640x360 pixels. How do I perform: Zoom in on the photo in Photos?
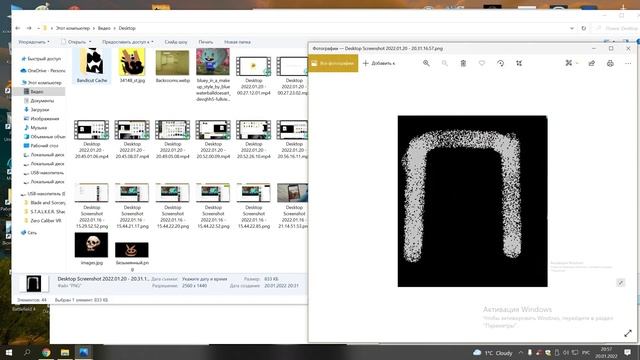pos(426,63)
